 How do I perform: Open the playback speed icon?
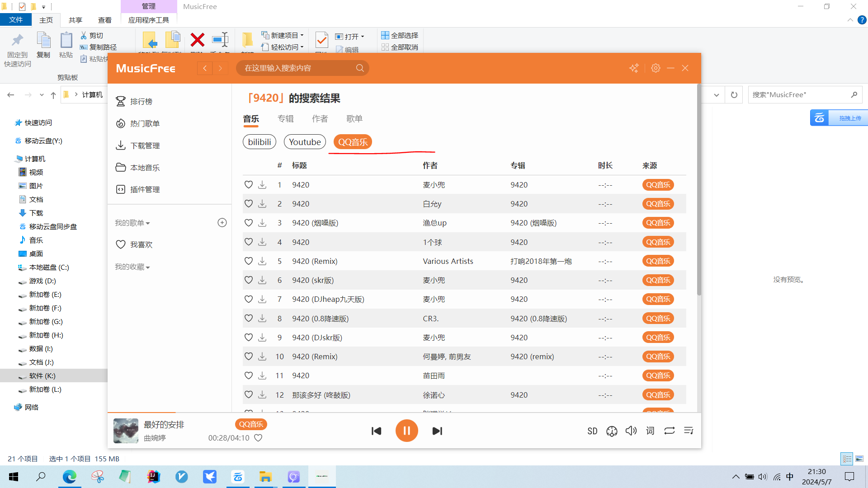(x=612, y=431)
